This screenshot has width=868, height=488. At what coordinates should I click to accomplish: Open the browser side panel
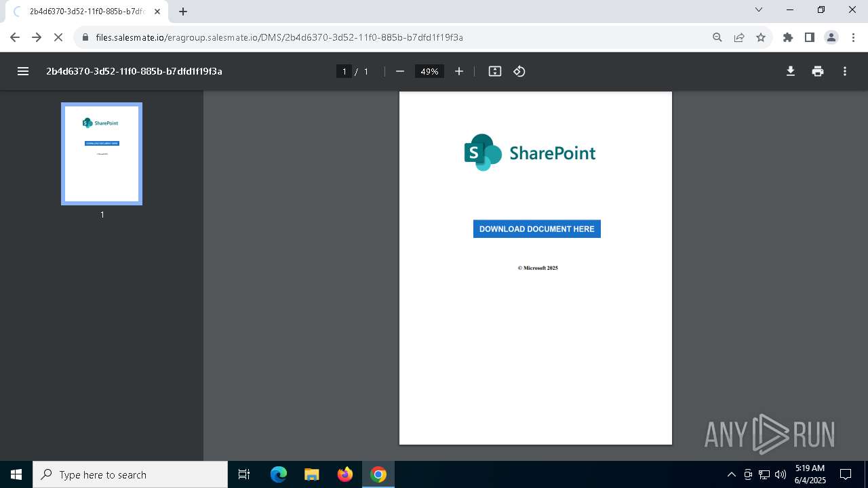810,37
